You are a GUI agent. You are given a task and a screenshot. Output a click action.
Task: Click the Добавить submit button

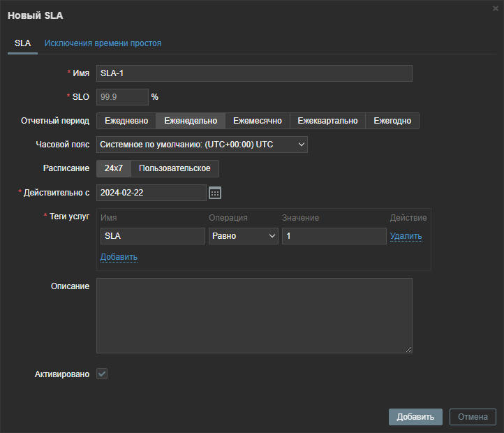[415, 417]
